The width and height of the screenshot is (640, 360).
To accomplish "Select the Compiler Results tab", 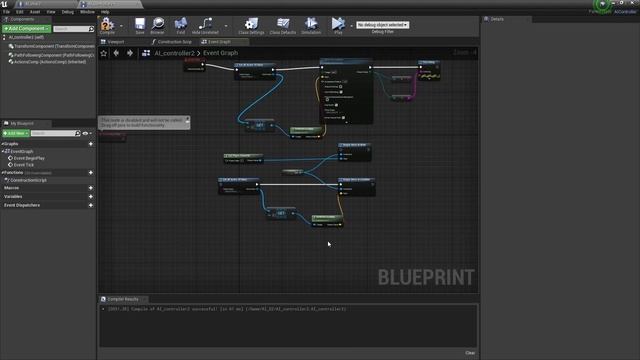I will tap(123, 299).
